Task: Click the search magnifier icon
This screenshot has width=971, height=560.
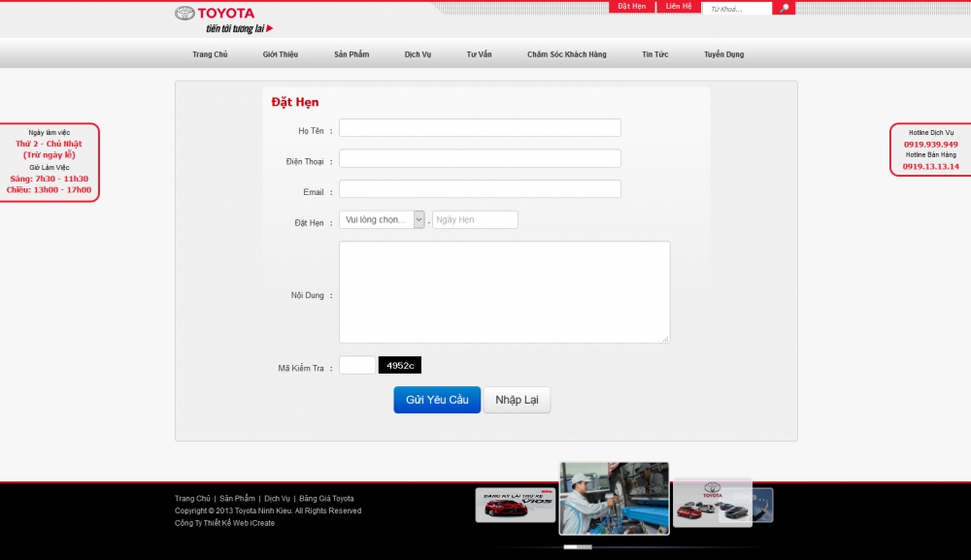Action: (785, 9)
